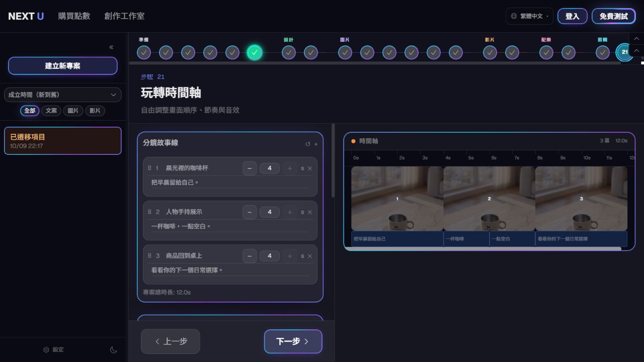Go to 購買點數 in the top navigation
The image size is (644, 362).
(74, 16)
